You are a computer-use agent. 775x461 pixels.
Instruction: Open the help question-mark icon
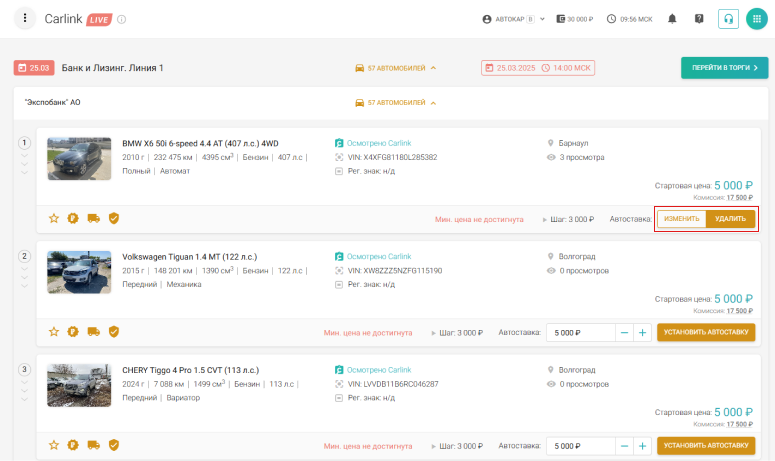point(699,19)
